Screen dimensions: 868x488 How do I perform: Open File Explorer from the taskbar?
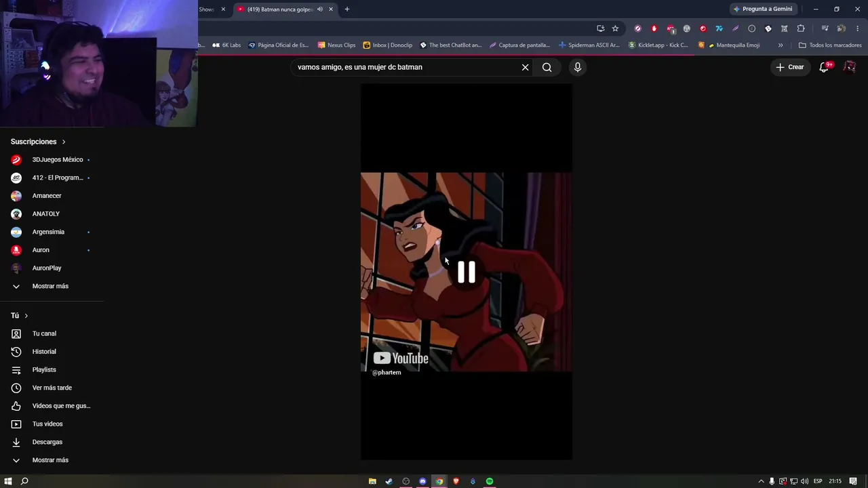tap(372, 481)
